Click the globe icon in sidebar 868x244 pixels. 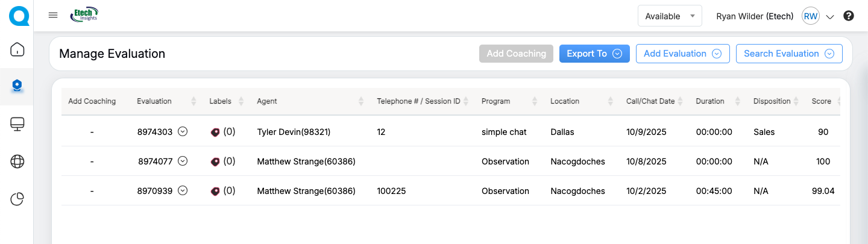click(17, 161)
